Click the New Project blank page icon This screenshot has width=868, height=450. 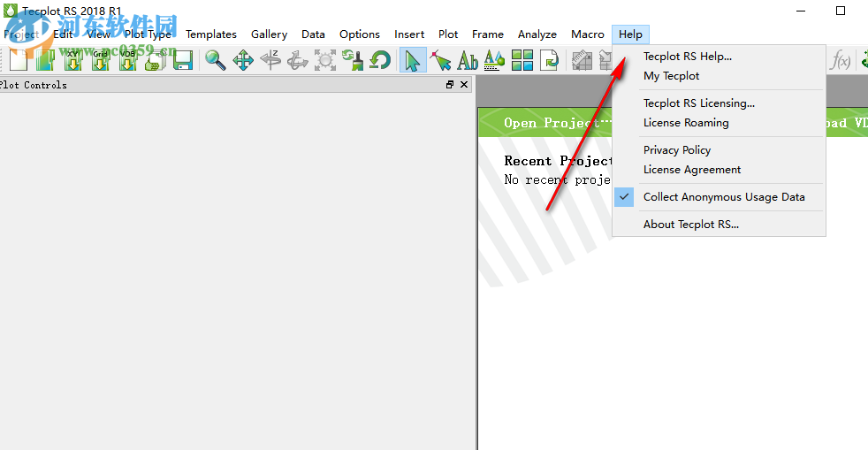pos(19,60)
